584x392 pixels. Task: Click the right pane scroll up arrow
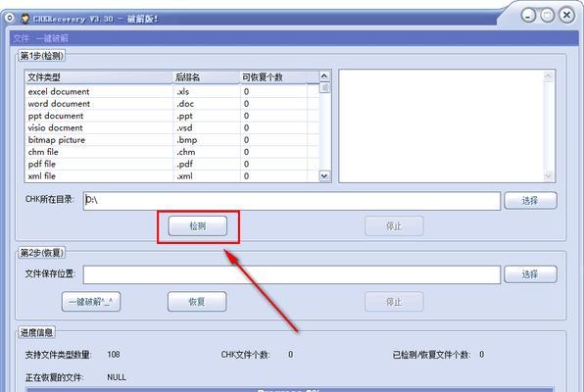(549, 76)
